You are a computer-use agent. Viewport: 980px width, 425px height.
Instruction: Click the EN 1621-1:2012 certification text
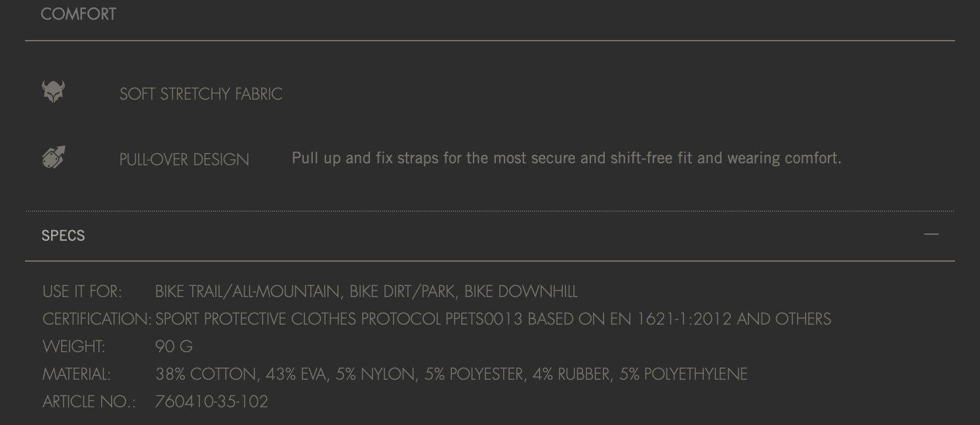tap(664, 319)
